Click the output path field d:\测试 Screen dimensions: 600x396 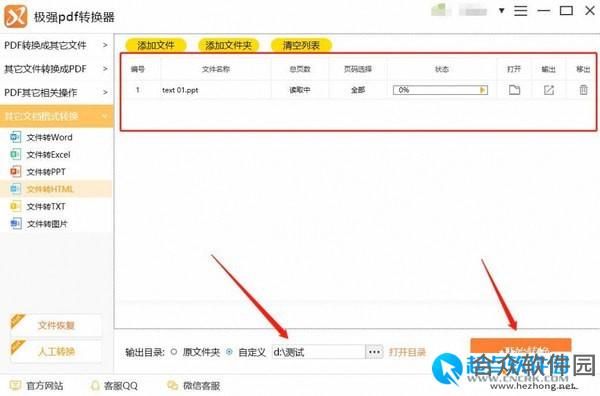pos(318,352)
